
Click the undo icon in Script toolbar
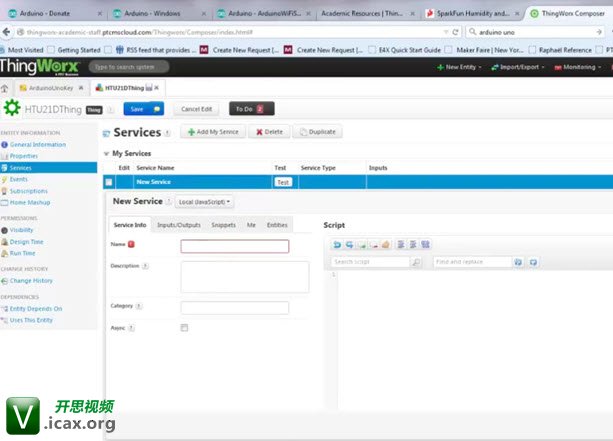(337, 245)
